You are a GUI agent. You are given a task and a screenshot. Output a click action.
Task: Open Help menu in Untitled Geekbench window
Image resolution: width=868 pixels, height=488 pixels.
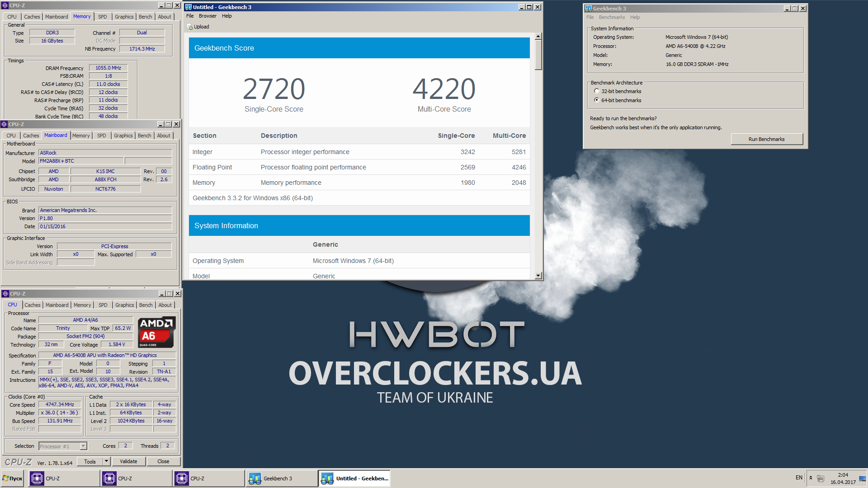(x=226, y=16)
